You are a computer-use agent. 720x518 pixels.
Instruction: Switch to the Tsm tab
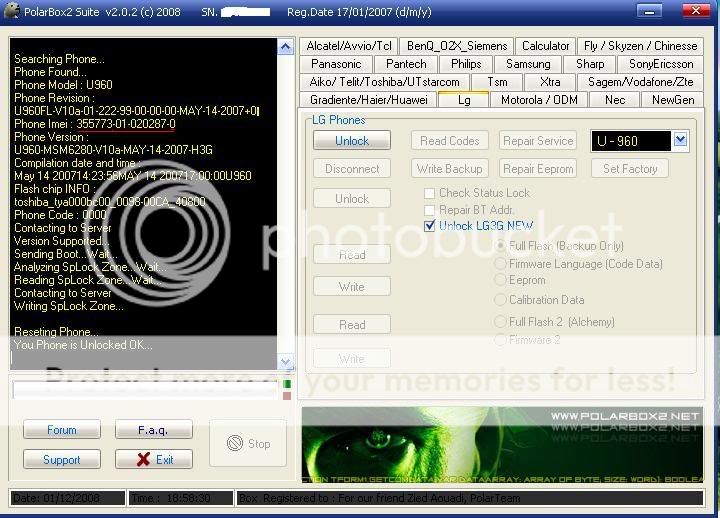pos(497,82)
